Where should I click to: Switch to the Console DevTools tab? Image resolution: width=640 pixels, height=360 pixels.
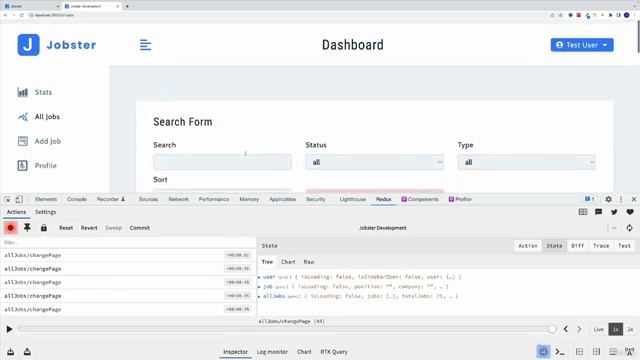click(x=77, y=199)
